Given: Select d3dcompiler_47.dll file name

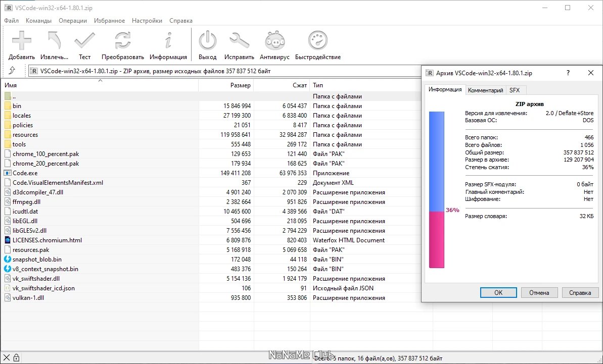Looking at the screenshot, I should 38,192.
